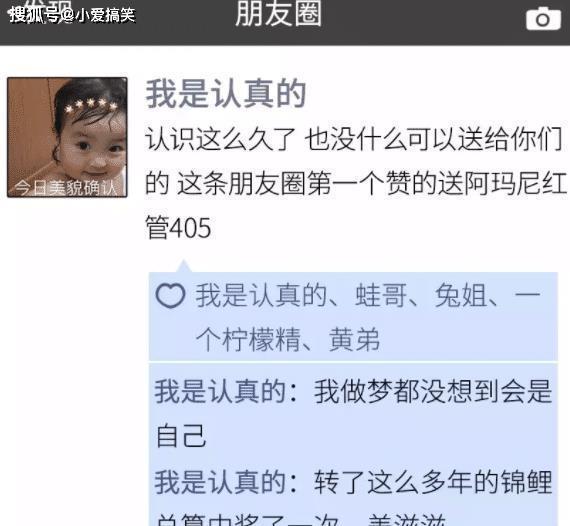Tap partially visible last comment line

click(x=302, y=520)
